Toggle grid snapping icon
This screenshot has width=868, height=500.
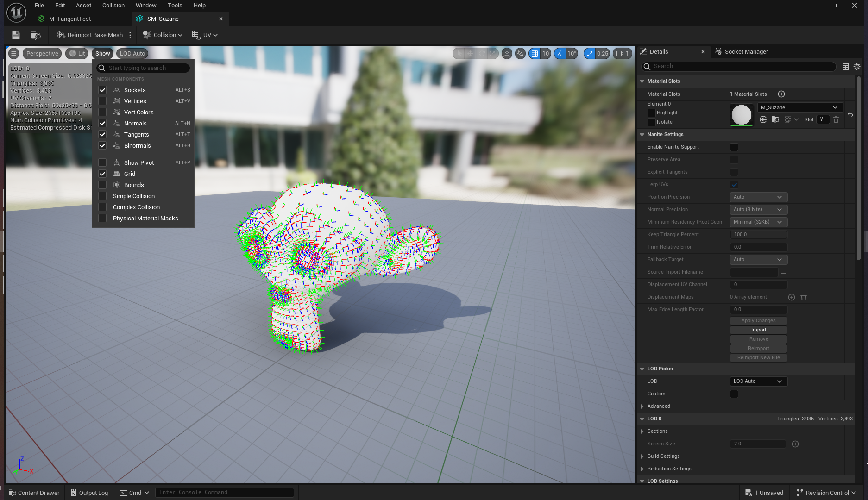535,54
